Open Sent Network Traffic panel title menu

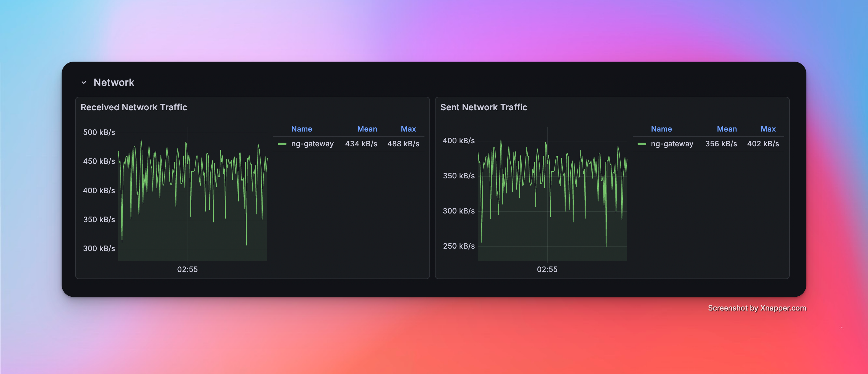tap(484, 107)
